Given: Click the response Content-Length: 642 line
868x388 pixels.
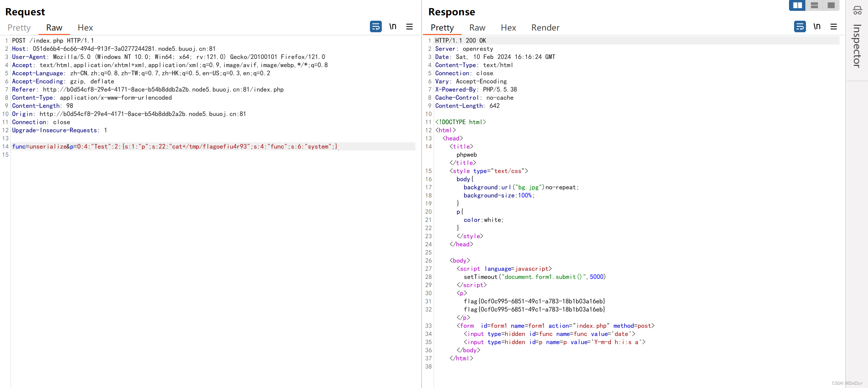Looking at the screenshot, I should pyautogui.click(x=468, y=106).
